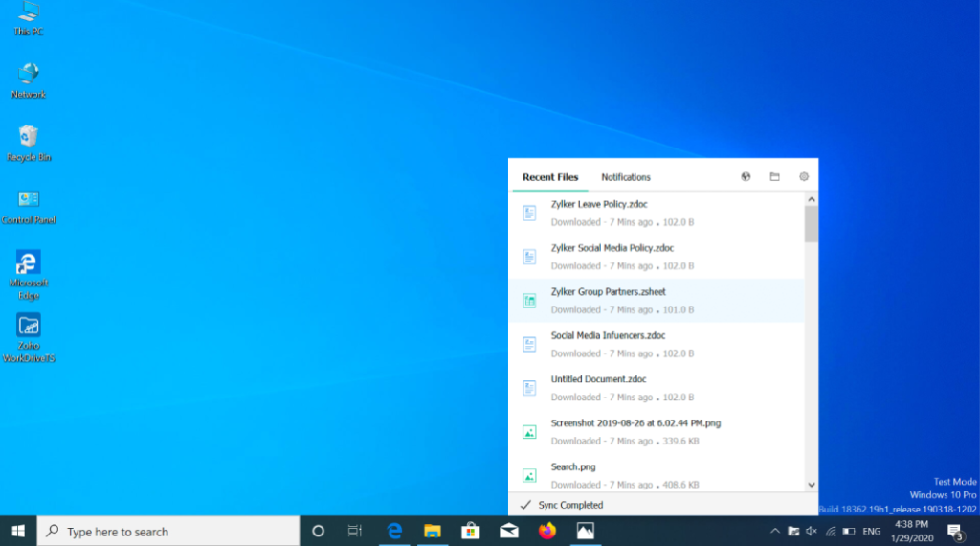
Task: Switch to the Notifications tab
Action: [625, 177]
